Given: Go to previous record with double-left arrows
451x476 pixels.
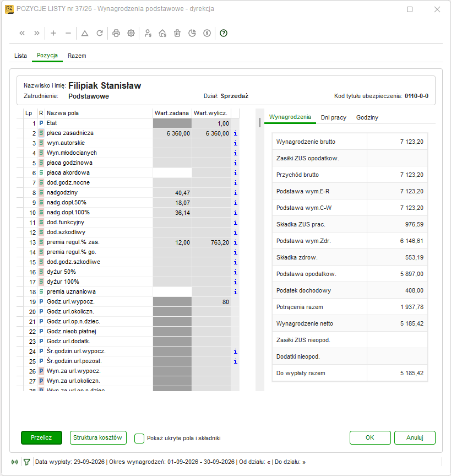Looking at the screenshot, I should point(22,33).
